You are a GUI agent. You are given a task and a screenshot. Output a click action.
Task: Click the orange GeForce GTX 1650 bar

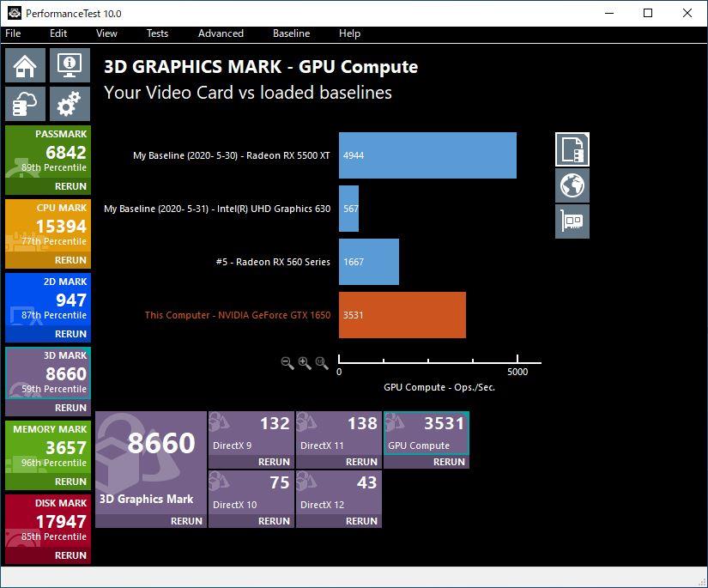[x=402, y=315]
